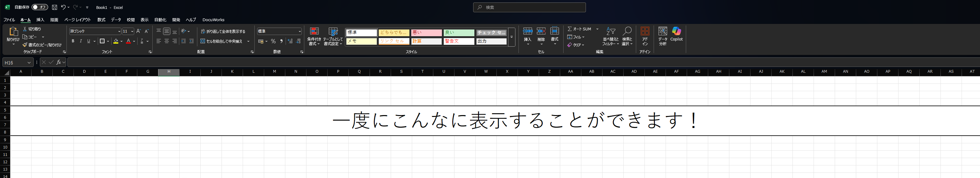Toggle the AutoSave (自動保存) switch
Screen dimensions: 980x178
point(40,7)
